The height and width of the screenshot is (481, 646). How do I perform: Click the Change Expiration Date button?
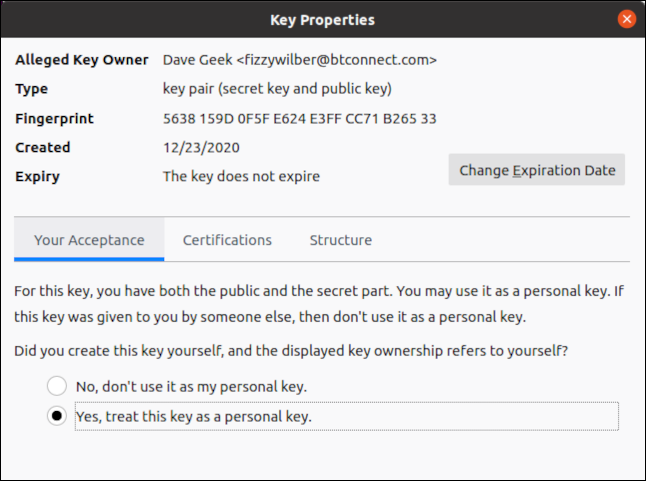click(537, 170)
